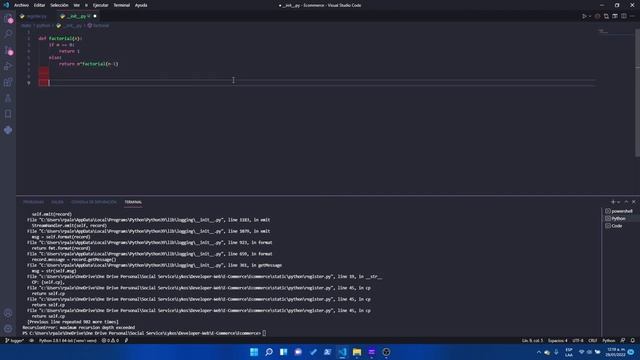640x360 pixels.
Task: Open the Source Control view
Action: coord(8,51)
